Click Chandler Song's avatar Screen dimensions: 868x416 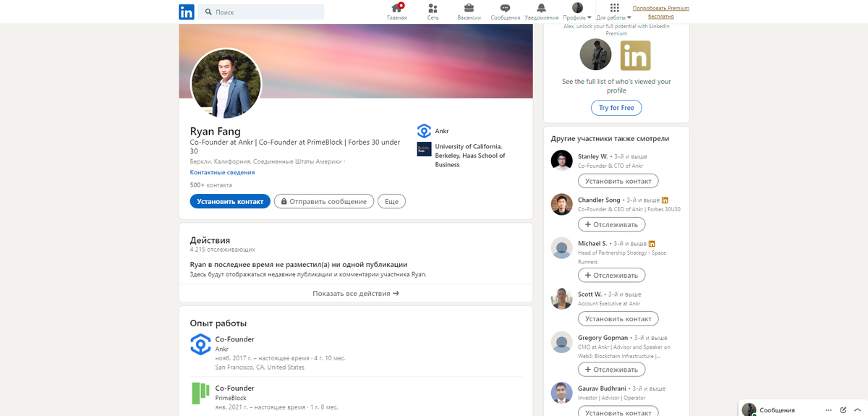tap(562, 205)
